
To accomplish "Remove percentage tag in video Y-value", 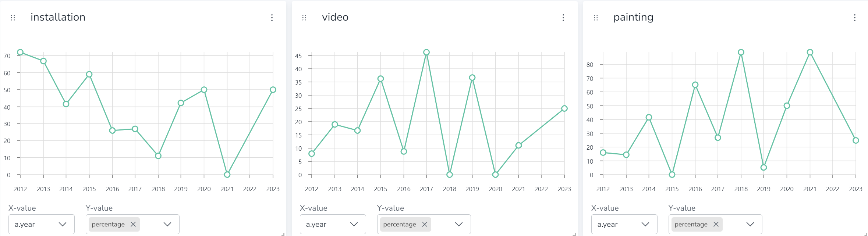I will click(425, 224).
